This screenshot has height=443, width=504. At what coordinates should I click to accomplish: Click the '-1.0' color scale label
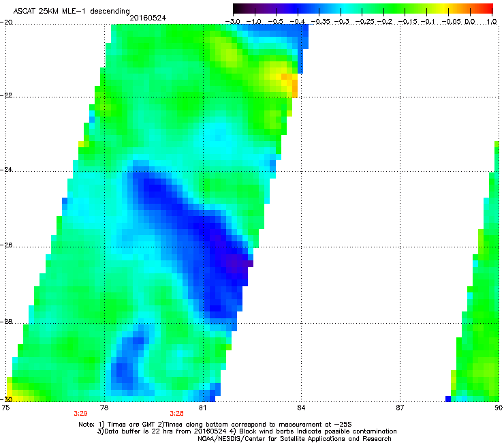(x=254, y=22)
